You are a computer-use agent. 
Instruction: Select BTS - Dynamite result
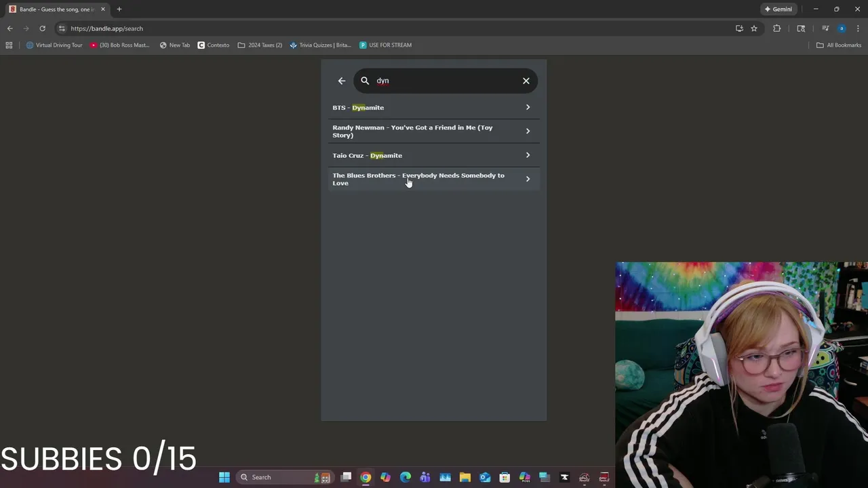434,107
